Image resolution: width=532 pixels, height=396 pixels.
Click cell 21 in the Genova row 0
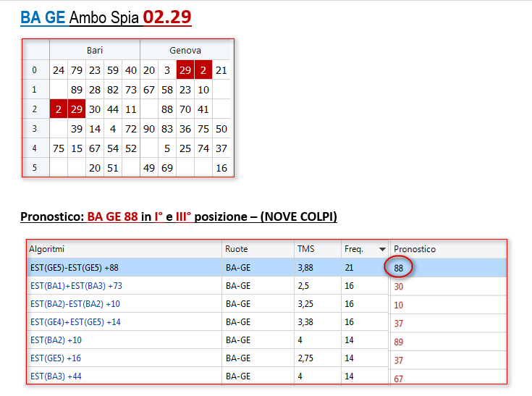click(x=221, y=70)
